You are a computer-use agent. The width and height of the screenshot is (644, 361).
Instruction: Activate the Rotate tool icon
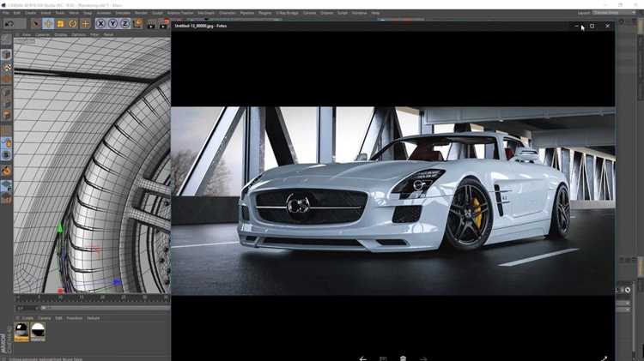click(x=73, y=24)
